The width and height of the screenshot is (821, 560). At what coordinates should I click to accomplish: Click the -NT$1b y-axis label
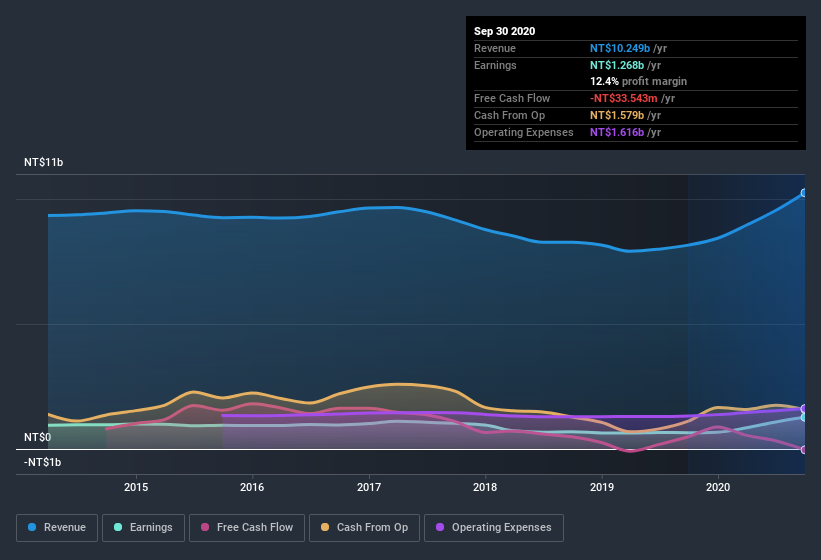click(x=42, y=462)
